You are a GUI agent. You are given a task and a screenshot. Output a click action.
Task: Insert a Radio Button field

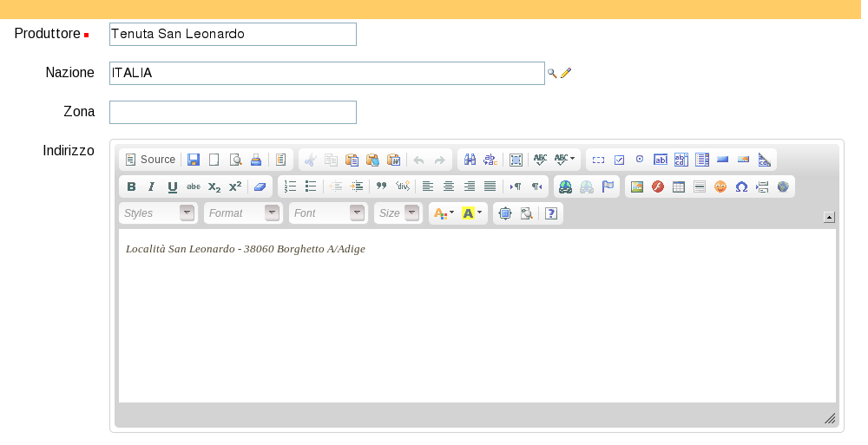click(640, 160)
